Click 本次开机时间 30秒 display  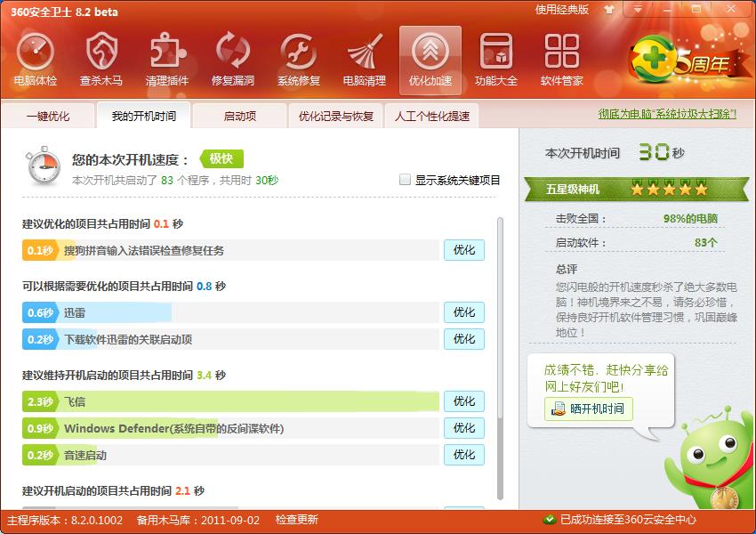click(x=615, y=152)
